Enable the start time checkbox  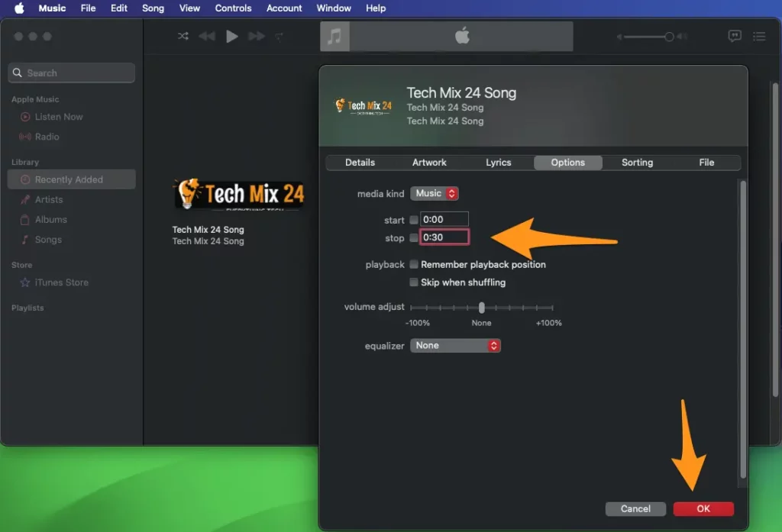[x=413, y=219]
